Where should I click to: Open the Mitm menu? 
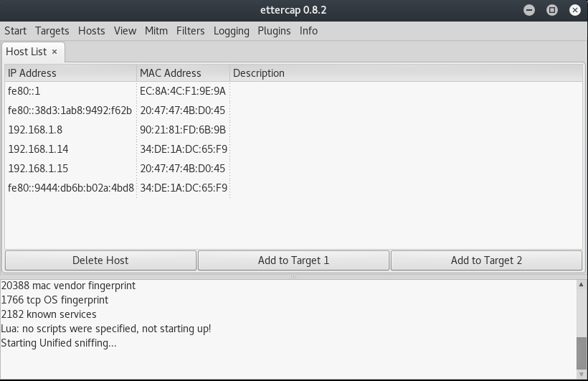[156, 31]
